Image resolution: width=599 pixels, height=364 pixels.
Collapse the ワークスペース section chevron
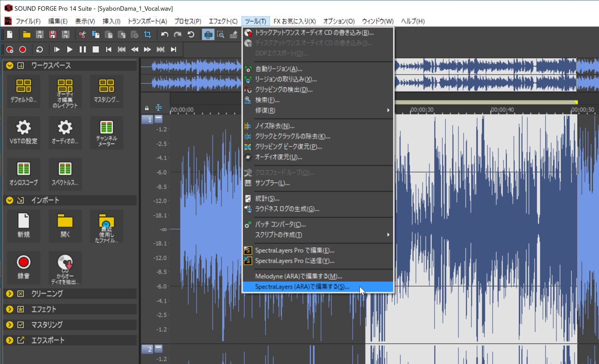10,65
